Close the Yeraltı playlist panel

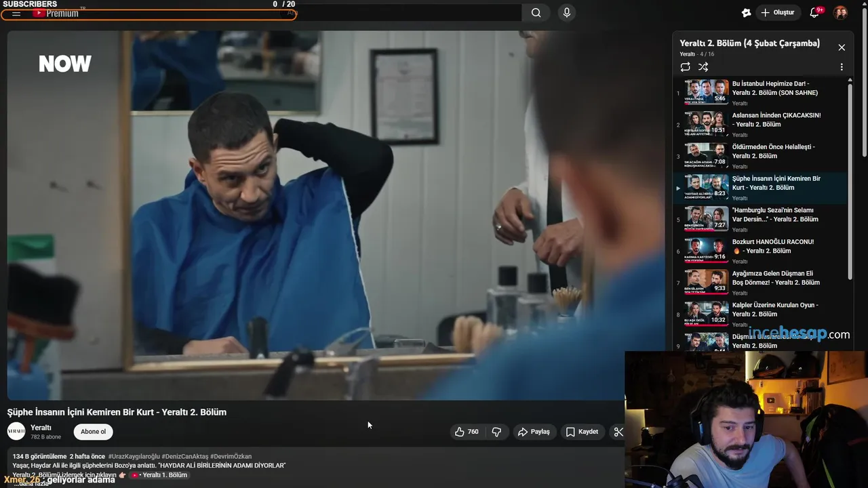[842, 47]
